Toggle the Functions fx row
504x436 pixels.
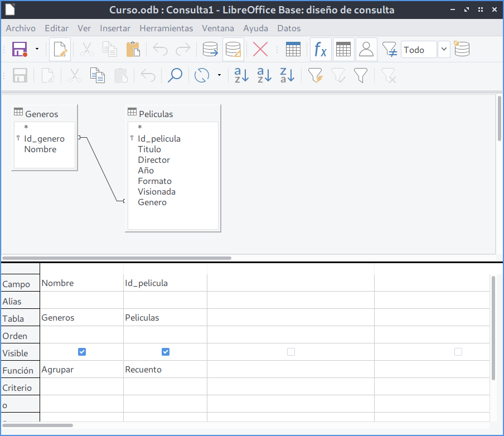point(321,49)
